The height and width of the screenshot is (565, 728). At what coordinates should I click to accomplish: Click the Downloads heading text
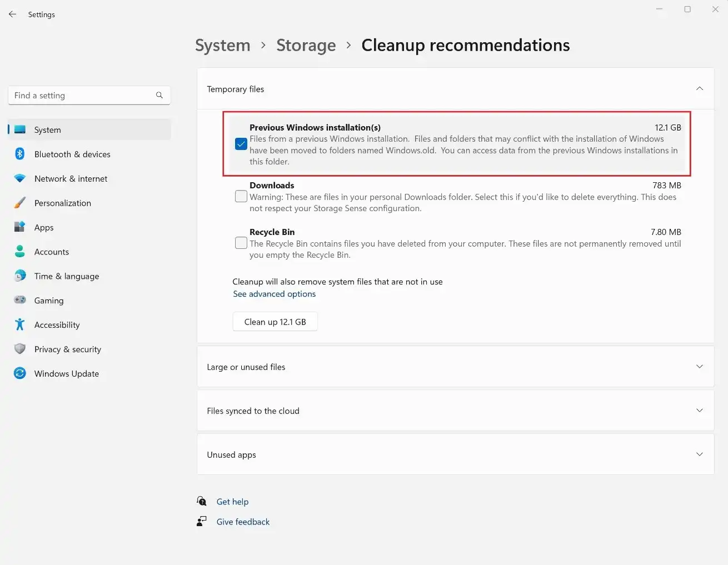coord(272,185)
